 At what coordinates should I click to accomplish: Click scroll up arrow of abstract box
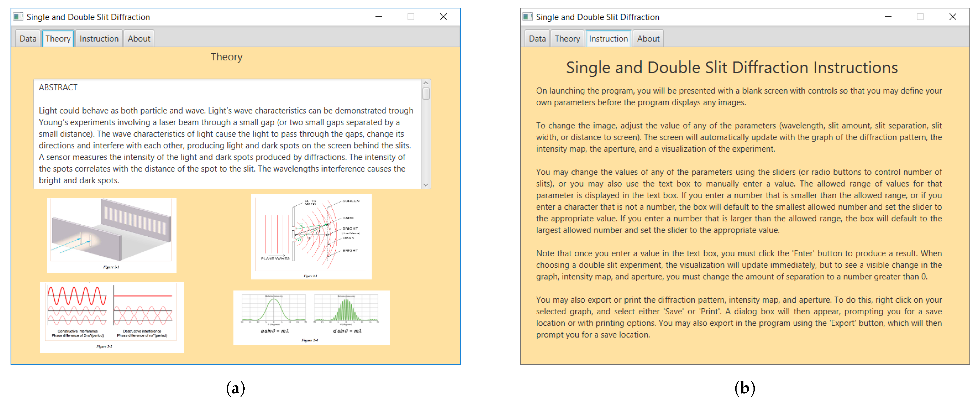tap(426, 83)
